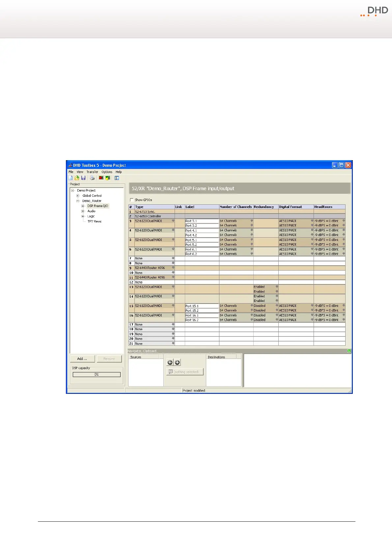Collapse the Demo Project tree node
Image resolution: width=392 pixels, height=555 pixels.
tap(73, 190)
